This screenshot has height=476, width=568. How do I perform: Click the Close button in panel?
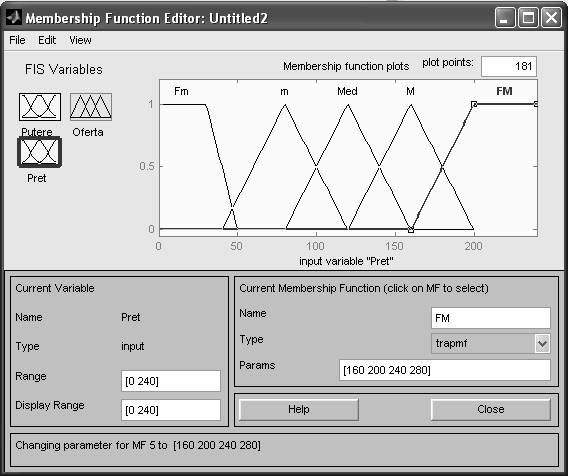(x=490, y=409)
